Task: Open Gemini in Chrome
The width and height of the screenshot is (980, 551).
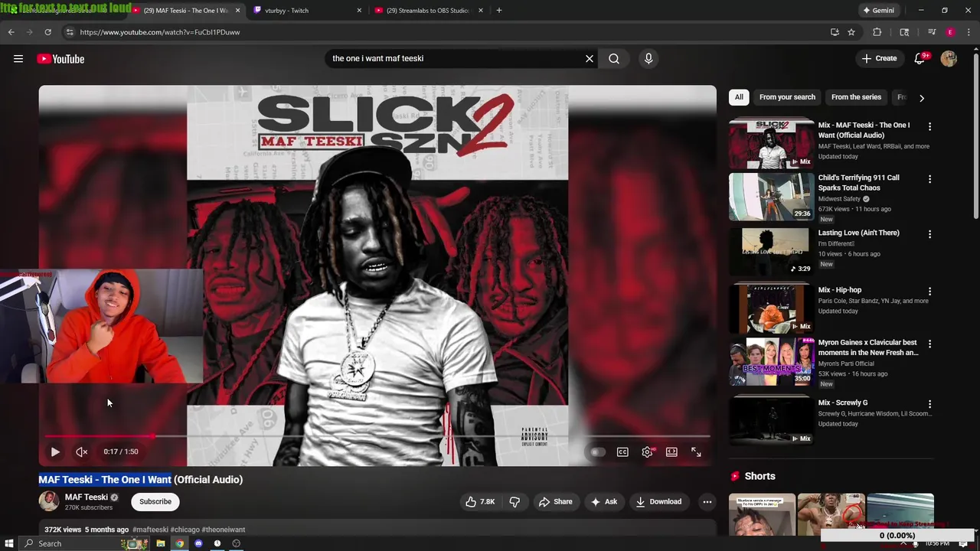Action: pyautogui.click(x=879, y=11)
